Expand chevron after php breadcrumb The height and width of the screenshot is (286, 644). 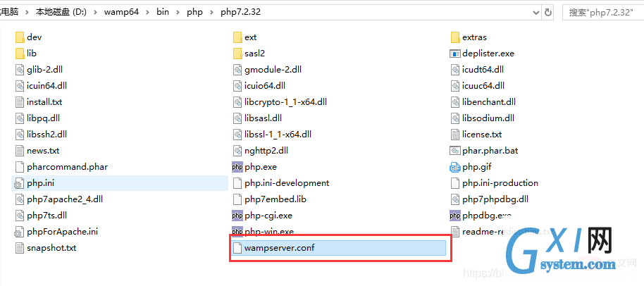pos(212,12)
